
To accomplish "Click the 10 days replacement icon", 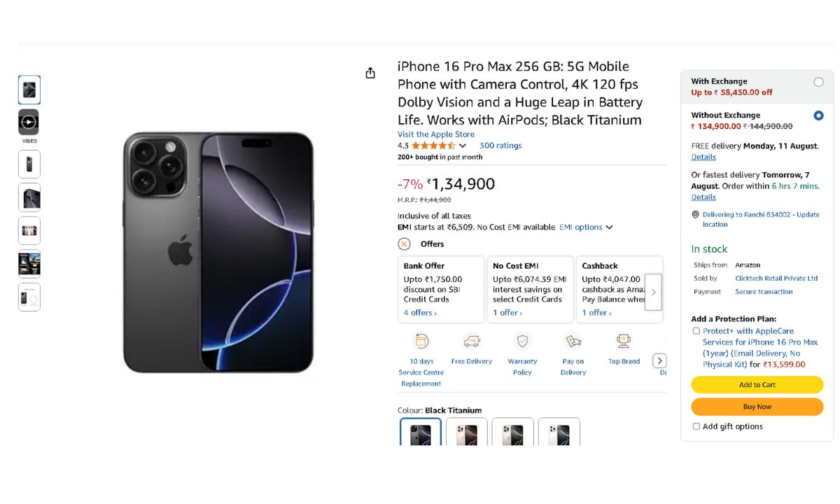I will (x=421, y=342).
